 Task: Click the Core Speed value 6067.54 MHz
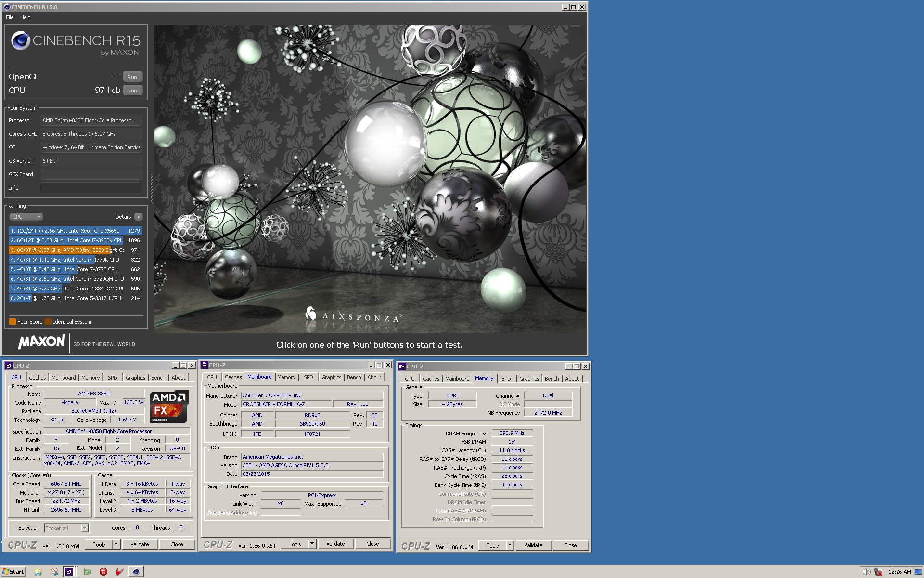click(x=66, y=484)
